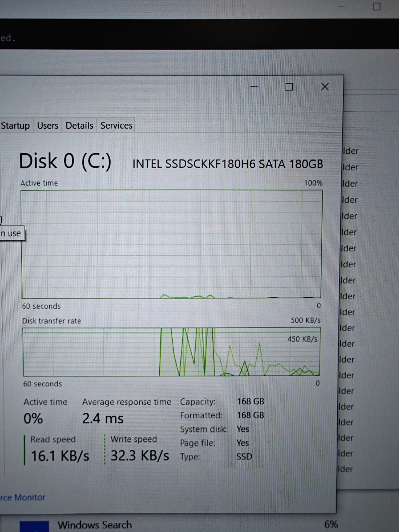Click the Formatted 168 GB value

pyautogui.click(x=251, y=415)
